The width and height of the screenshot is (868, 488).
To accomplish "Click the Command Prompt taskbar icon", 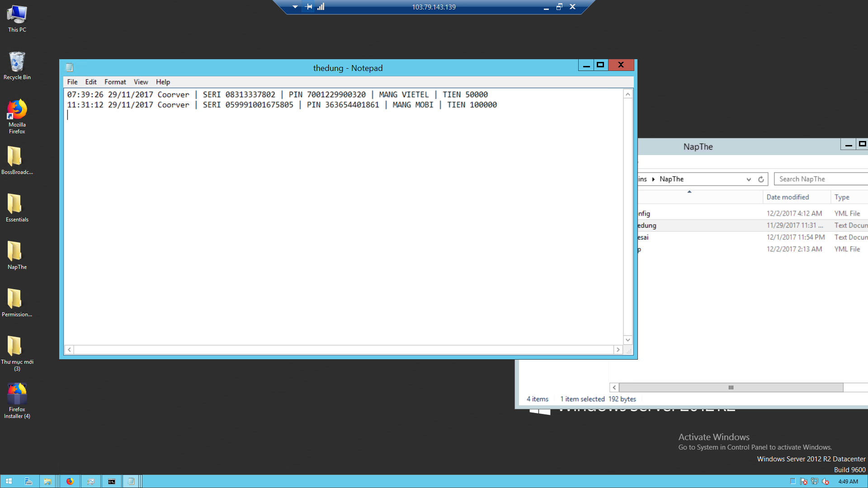I will [x=111, y=481].
